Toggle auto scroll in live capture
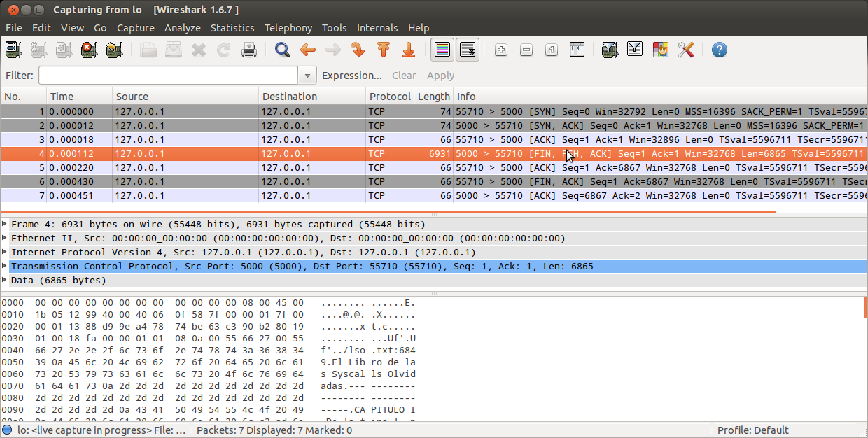This screenshot has height=438, width=868. pyautogui.click(x=468, y=50)
